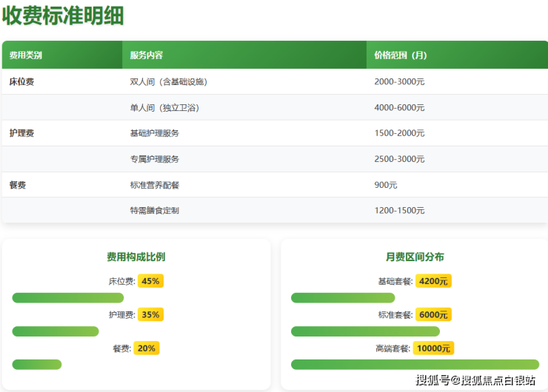Click the green bar under 餐费 20%
The width and height of the screenshot is (548, 392).
(x=37, y=365)
